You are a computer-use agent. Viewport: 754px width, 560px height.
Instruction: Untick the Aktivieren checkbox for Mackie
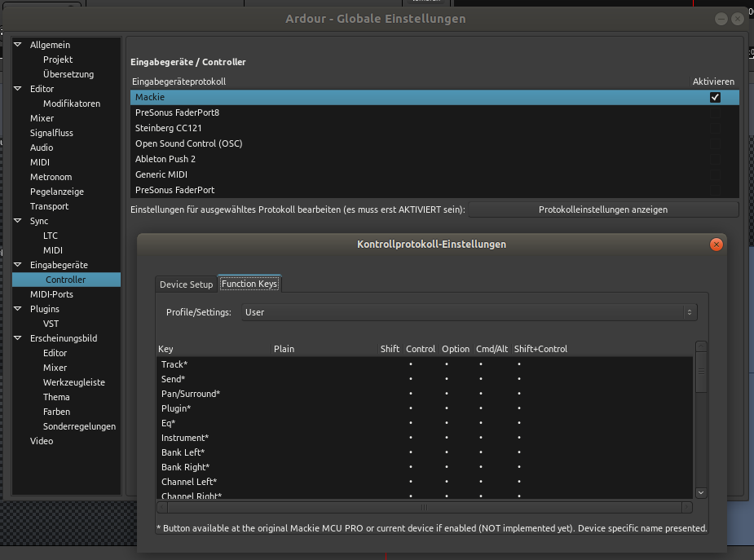(x=715, y=97)
